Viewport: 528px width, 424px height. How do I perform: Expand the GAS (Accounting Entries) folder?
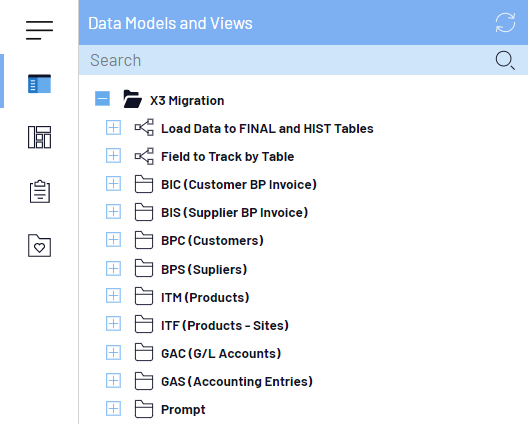click(x=113, y=381)
